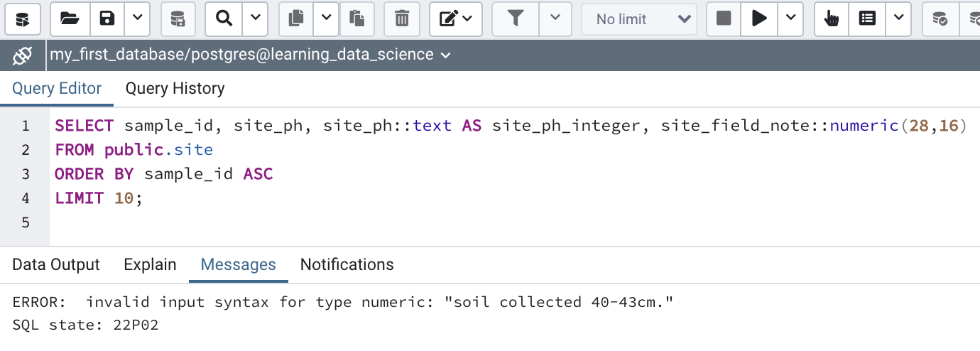Open the 'No limit' rows dropdown
This screenshot has height=351, width=980.
(638, 19)
